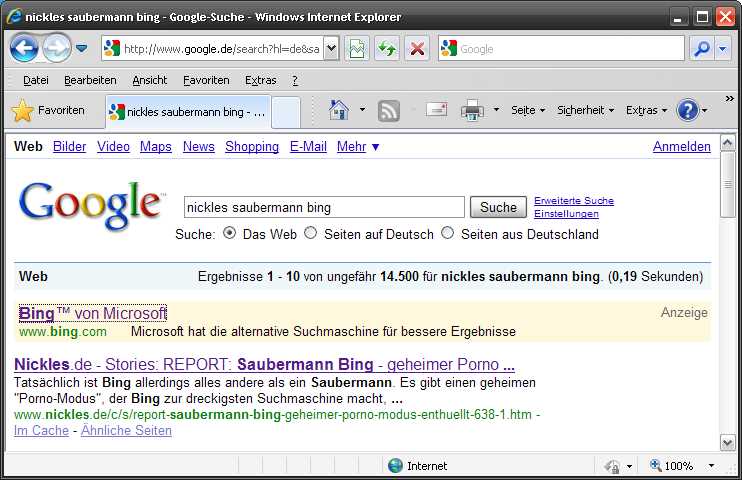Expand the Home button dropdown arrow

[362, 110]
